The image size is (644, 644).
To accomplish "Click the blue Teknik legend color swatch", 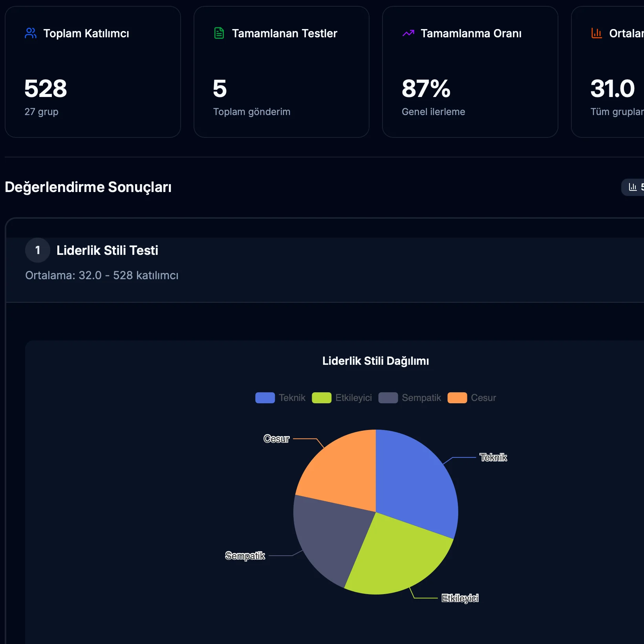I will click(x=265, y=398).
